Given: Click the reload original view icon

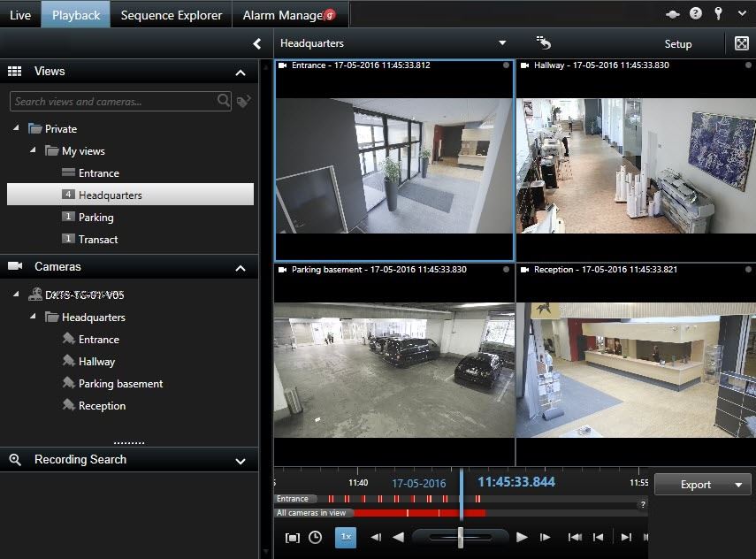Looking at the screenshot, I should pyautogui.click(x=544, y=42).
